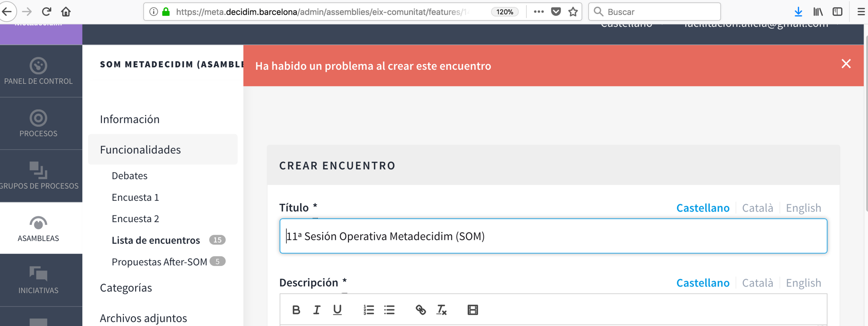
Task: Insert an ordered numbered list
Action: pos(368,309)
